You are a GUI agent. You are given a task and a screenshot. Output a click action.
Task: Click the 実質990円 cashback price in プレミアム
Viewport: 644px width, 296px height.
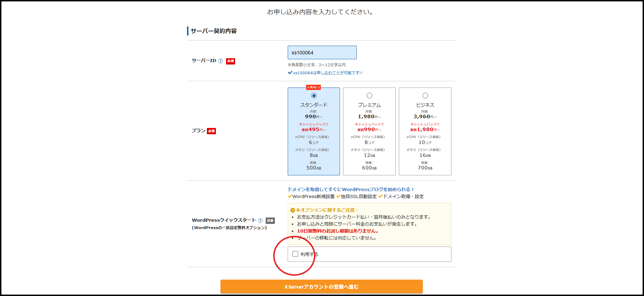click(x=370, y=129)
